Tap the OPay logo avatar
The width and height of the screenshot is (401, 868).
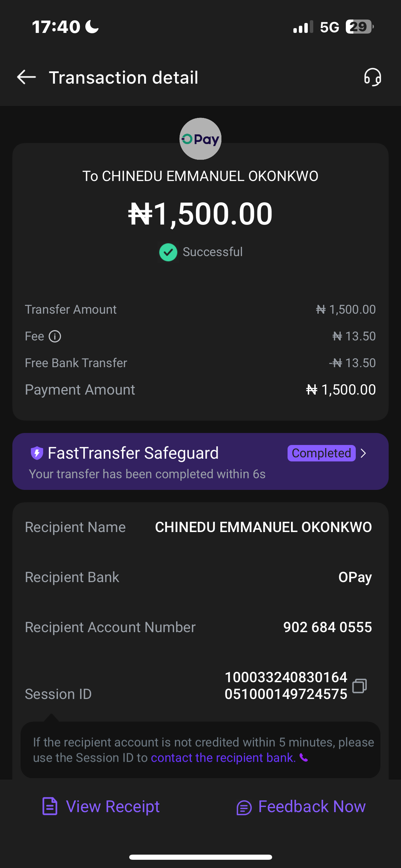point(200,139)
